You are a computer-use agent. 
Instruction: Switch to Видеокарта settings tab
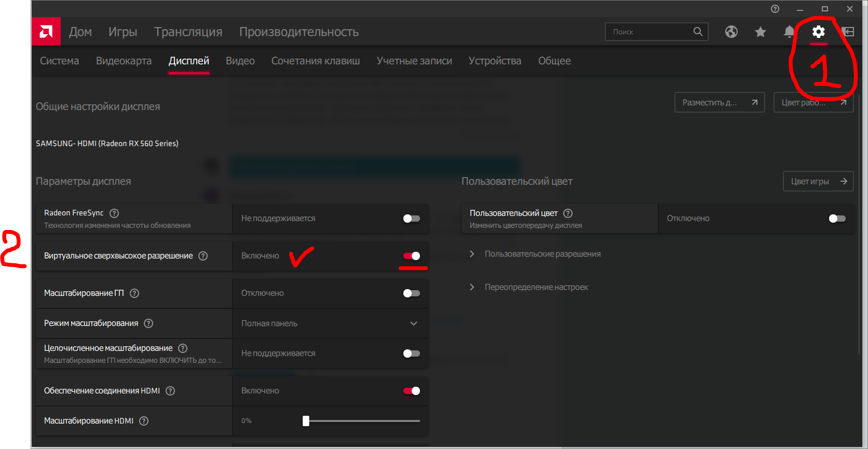[124, 61]
